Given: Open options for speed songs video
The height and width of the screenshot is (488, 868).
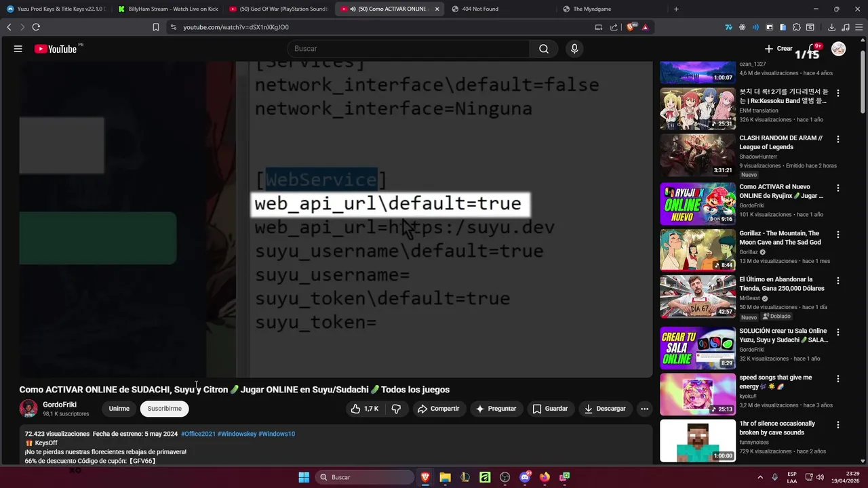Looking at the screenshot, I should 838,379.
